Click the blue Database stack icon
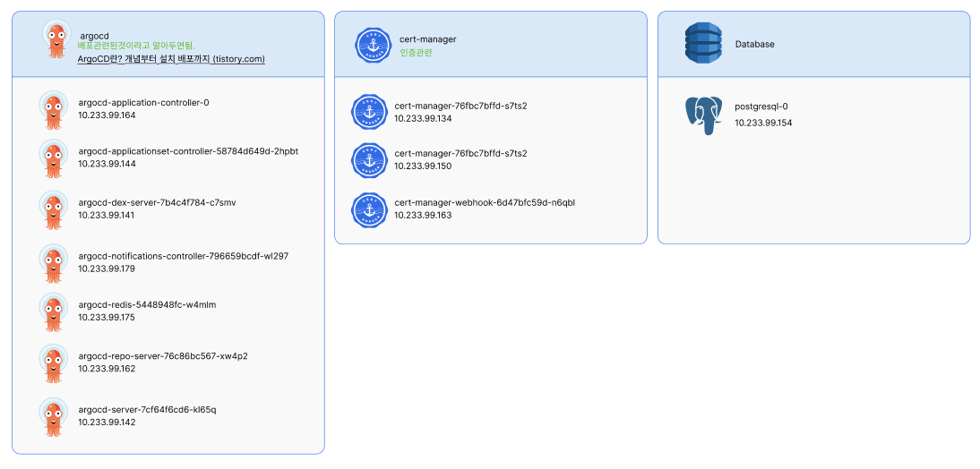The height and width of the screenshot is (469, 980). click(703, 43)
